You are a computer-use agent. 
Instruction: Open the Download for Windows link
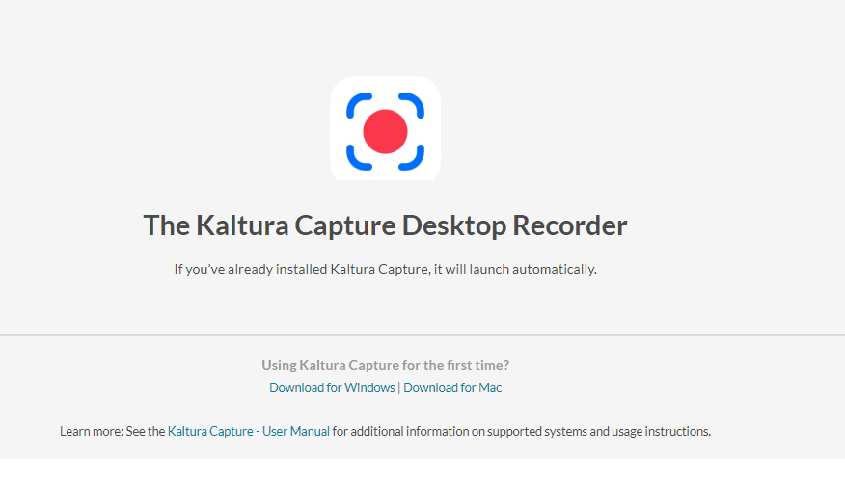[332, 387]
